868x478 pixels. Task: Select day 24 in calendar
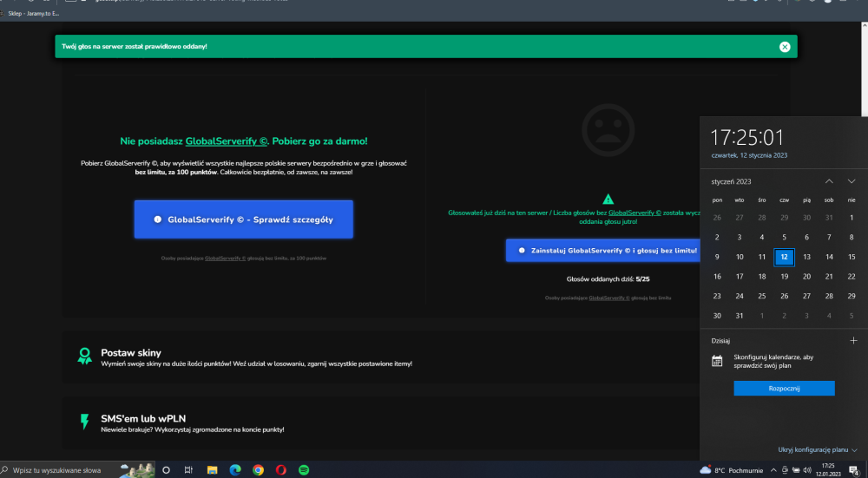(740, 296)
